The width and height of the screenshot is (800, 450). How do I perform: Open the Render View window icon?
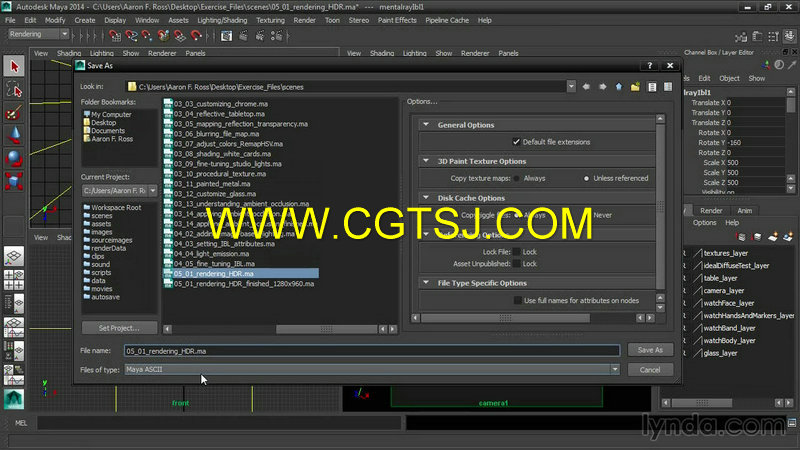(227, 36)
